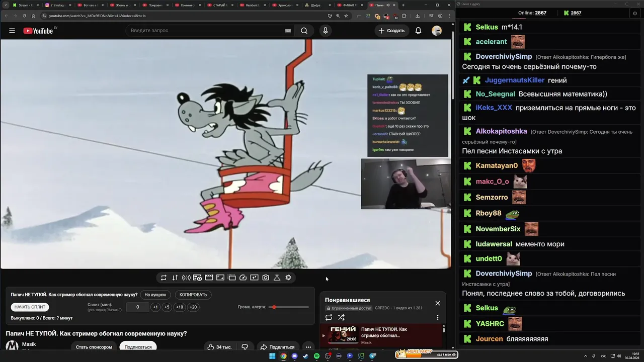Open Telegram from the taskbar
This screenshot has height=362, width=644.
click(x=373, y=356)
